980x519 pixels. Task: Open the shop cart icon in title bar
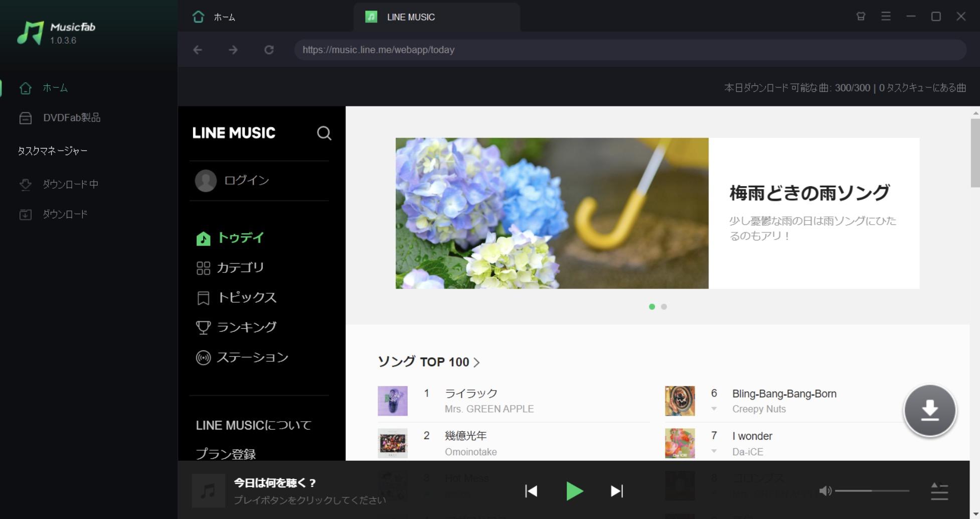tap(861, 17)
